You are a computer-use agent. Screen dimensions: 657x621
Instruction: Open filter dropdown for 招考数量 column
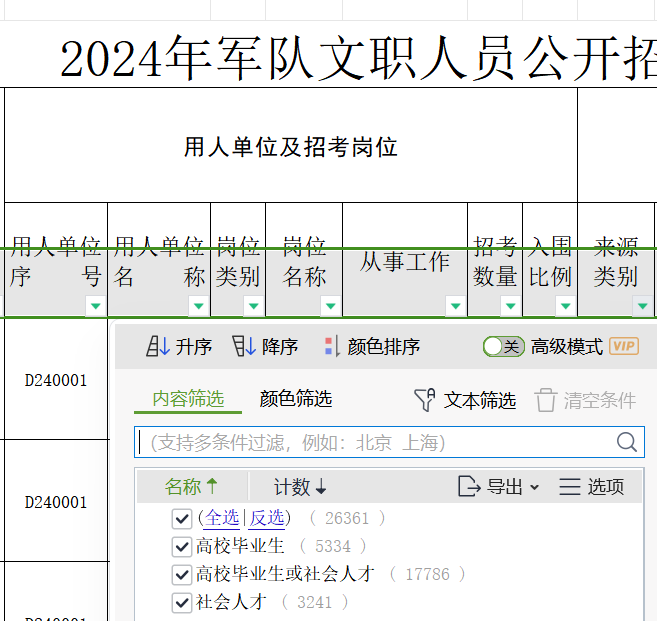click(510, 306)
